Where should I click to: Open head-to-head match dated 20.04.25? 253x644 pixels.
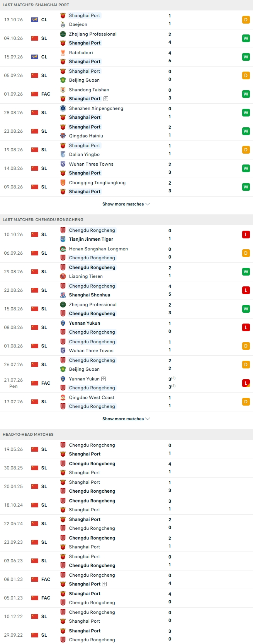click(x=126, y=486)
